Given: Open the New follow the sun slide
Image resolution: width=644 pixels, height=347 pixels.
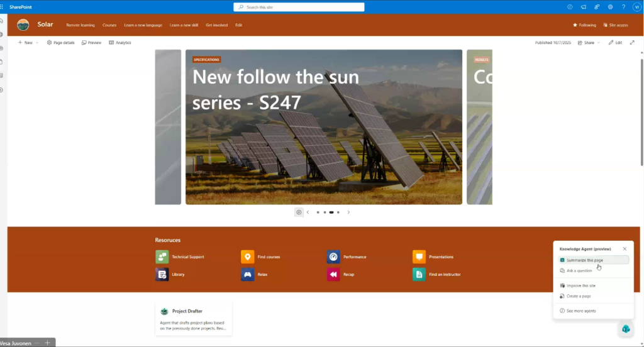Looking at the screenshot, I should point(324,127).
